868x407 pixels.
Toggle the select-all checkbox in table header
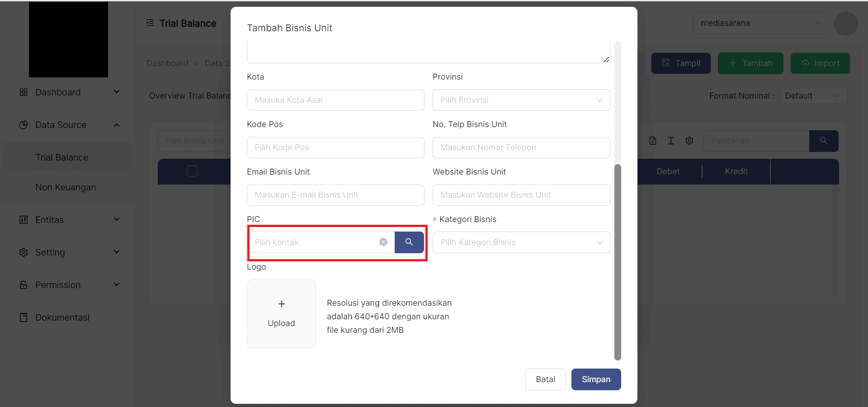pyautogui.click(x=192, y=171)
